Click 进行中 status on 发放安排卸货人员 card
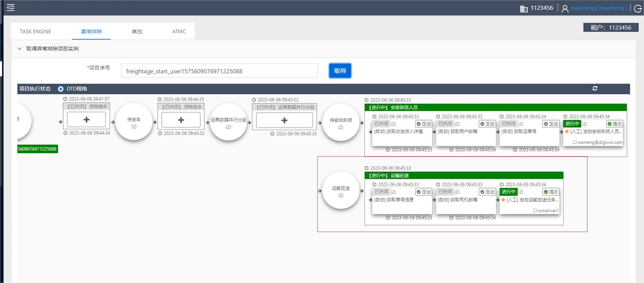Screen dimensions: 644x283 [572, 124]
